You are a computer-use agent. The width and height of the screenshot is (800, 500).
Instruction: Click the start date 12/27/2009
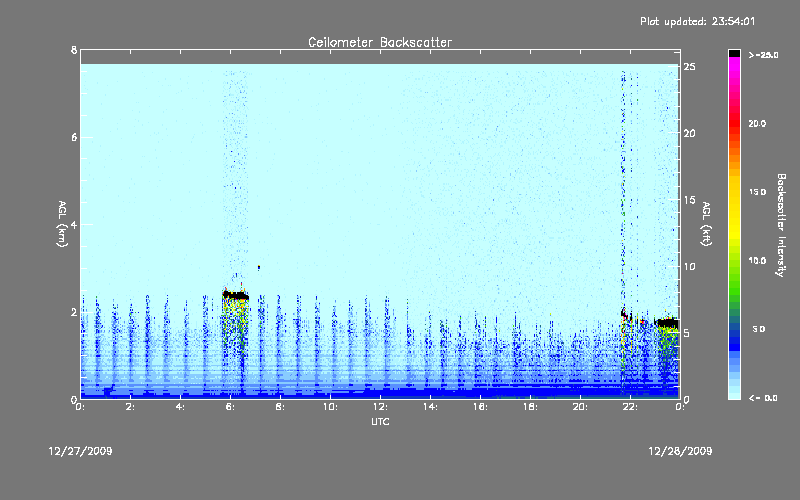pyautogui.click(x=80, y=451)
